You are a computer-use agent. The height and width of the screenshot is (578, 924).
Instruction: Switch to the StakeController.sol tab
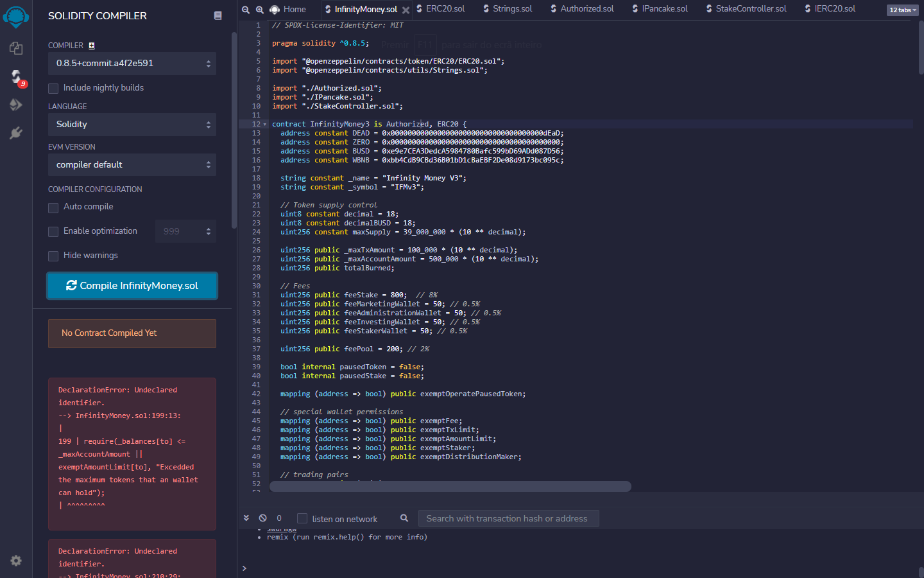(x=750, y=9)
